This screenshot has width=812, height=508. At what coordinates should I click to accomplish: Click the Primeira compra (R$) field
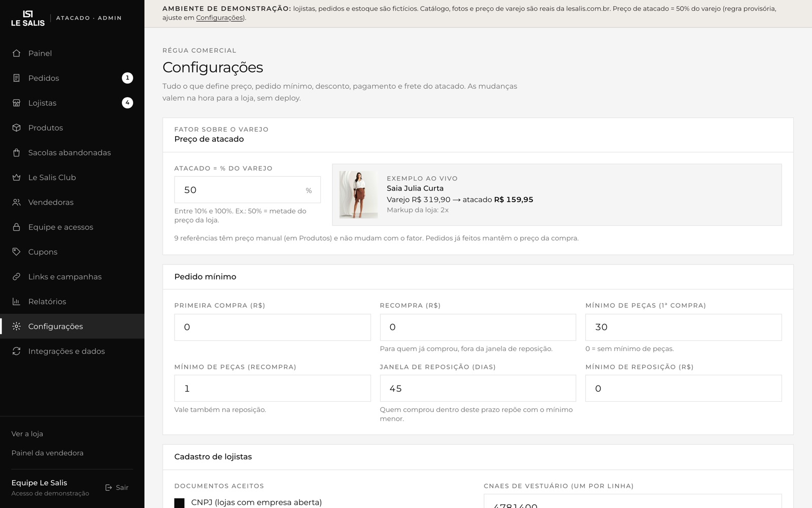click(x=273, y=327)
